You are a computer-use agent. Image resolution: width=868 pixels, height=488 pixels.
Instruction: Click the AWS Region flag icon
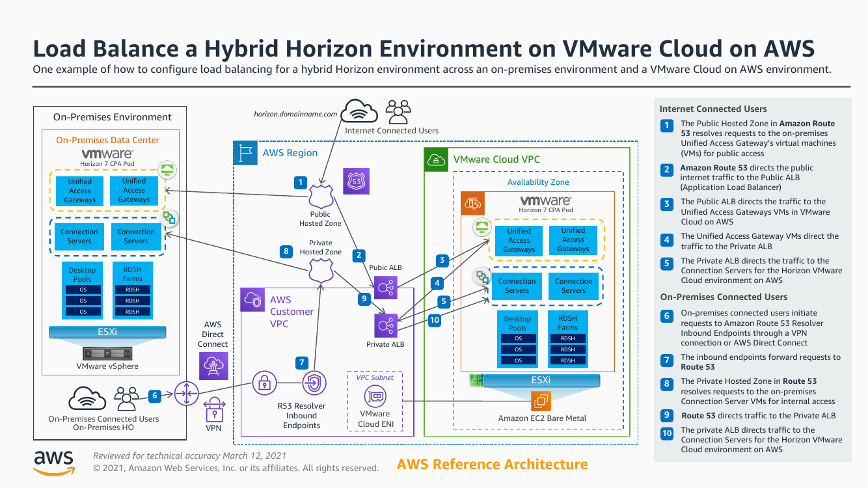point(244,153)
